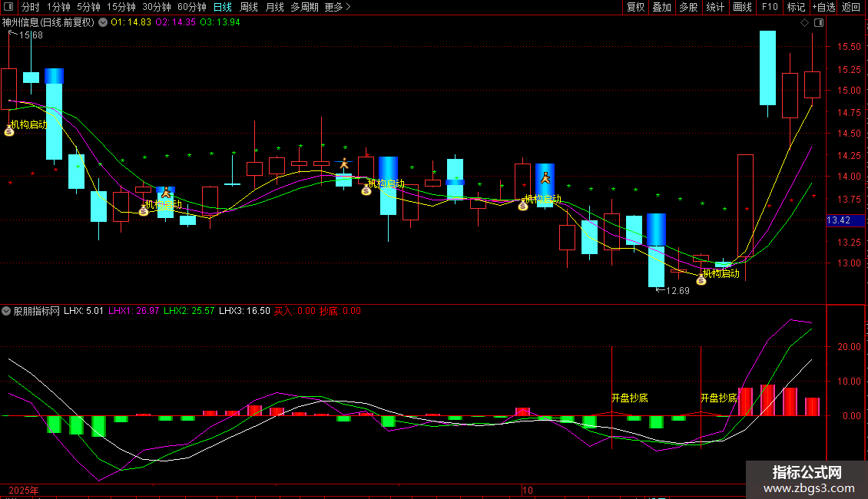The height and width of the screenshot is (499, 868).
Task: Click the 复权 adjustment button
Action: 635,7
